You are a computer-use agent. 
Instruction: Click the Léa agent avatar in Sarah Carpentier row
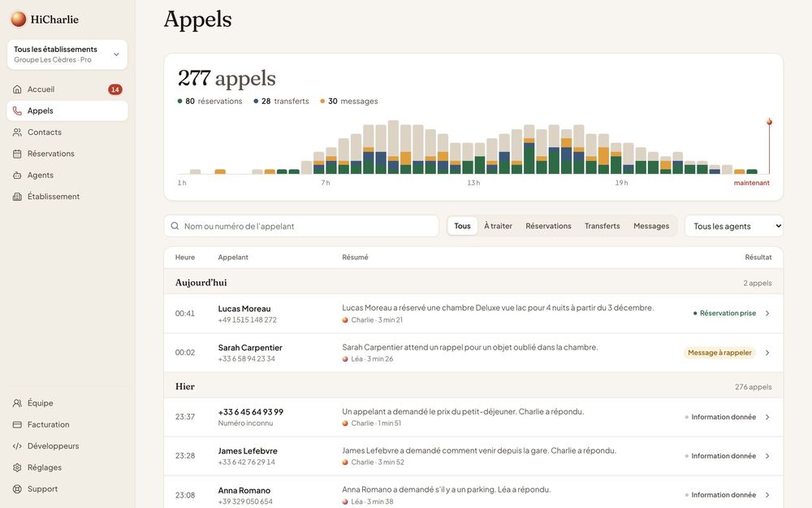click(345, 358)
